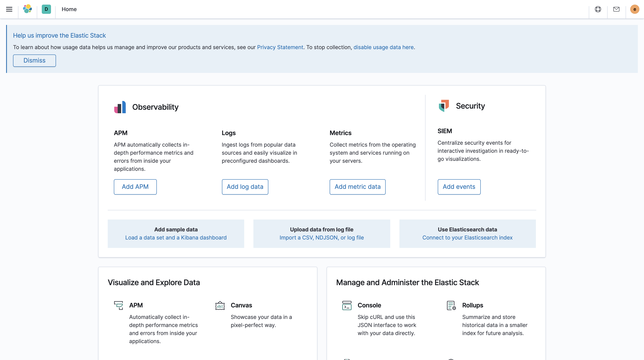Click the Add metric data button
This screenshot has height=360, width=644.
[357, 187]
